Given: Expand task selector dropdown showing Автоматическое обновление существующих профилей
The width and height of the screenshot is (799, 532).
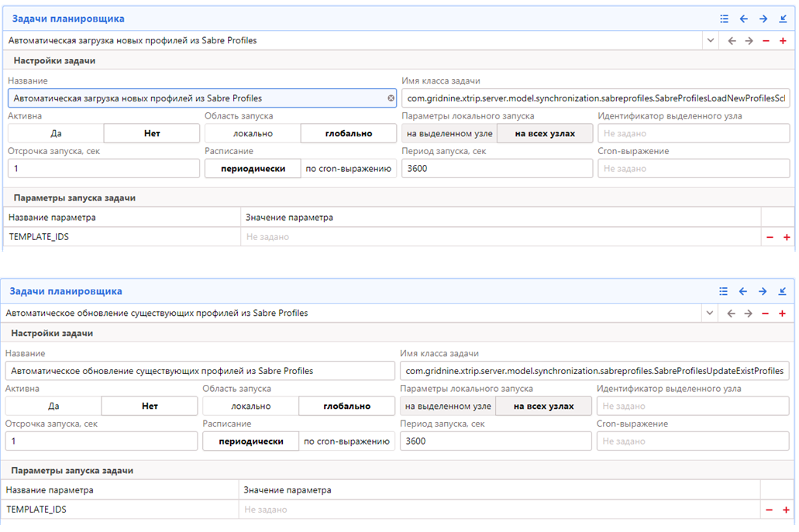Looking at the screenshot, I should [709, 314].
